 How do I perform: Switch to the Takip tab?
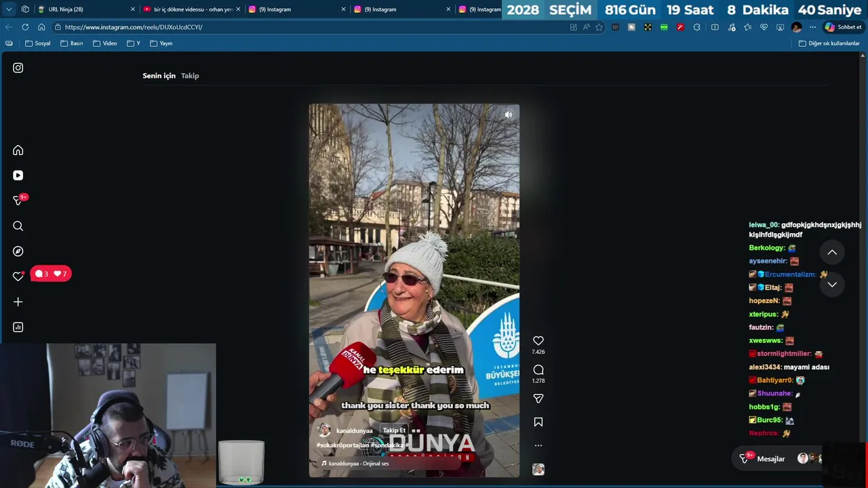click(190, 76)
